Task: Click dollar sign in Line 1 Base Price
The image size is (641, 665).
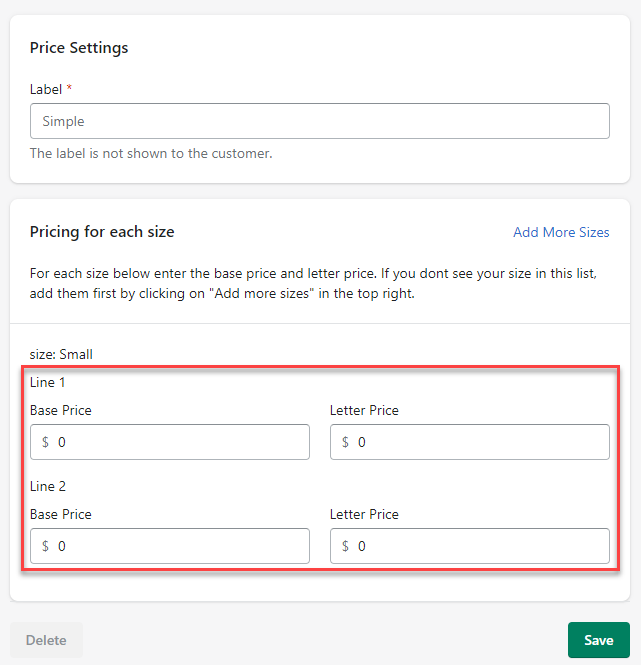Action: point(45,442)
